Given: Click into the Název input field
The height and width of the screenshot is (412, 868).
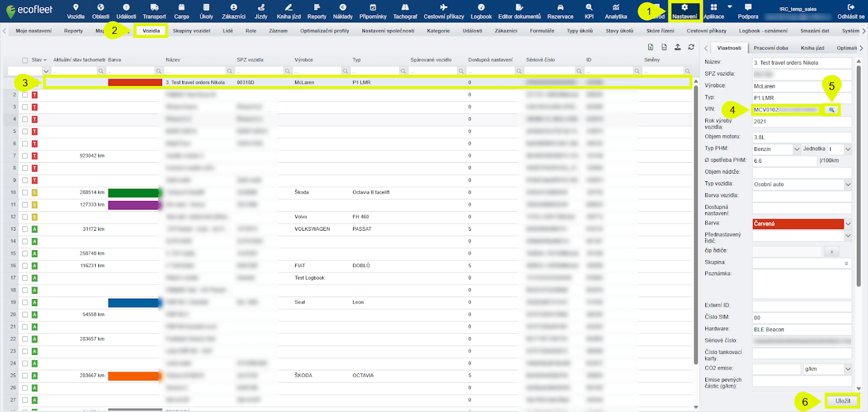Looking at the screenshot, I should tap(801, 63).
